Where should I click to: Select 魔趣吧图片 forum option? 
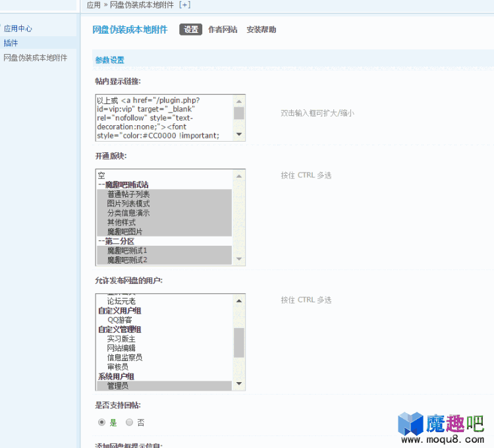click(x=164, y=232)
